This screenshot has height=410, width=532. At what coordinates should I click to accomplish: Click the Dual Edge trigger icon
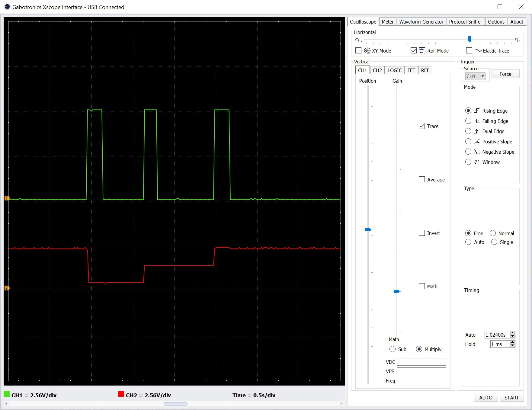477,131
